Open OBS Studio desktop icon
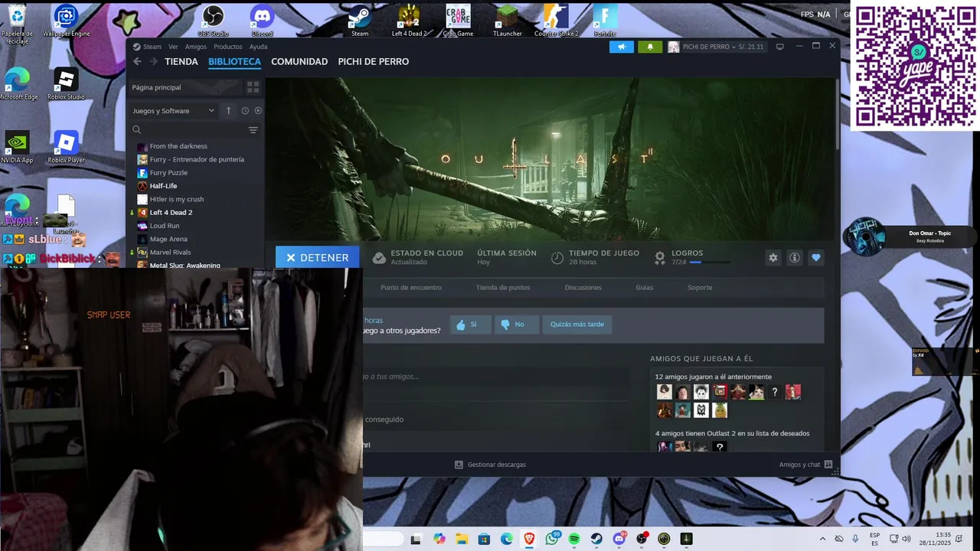 point(213,21)
